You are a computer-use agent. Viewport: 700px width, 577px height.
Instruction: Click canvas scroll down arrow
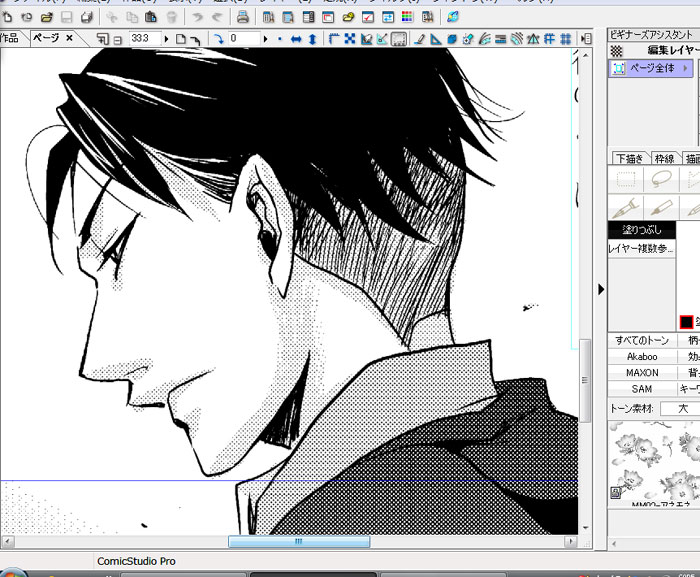[x=585, y=527]
